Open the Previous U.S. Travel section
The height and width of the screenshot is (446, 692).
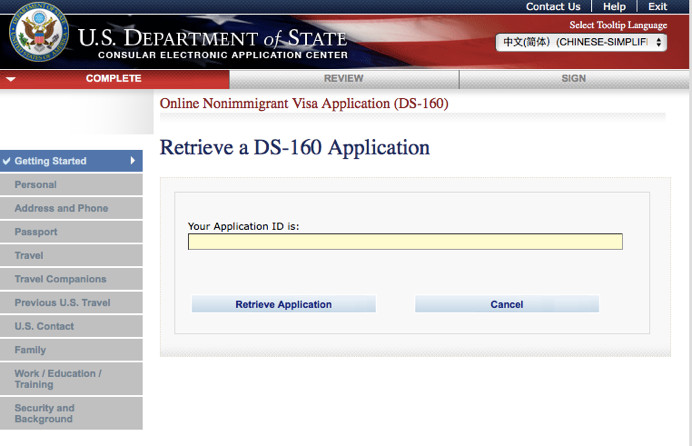71,303
